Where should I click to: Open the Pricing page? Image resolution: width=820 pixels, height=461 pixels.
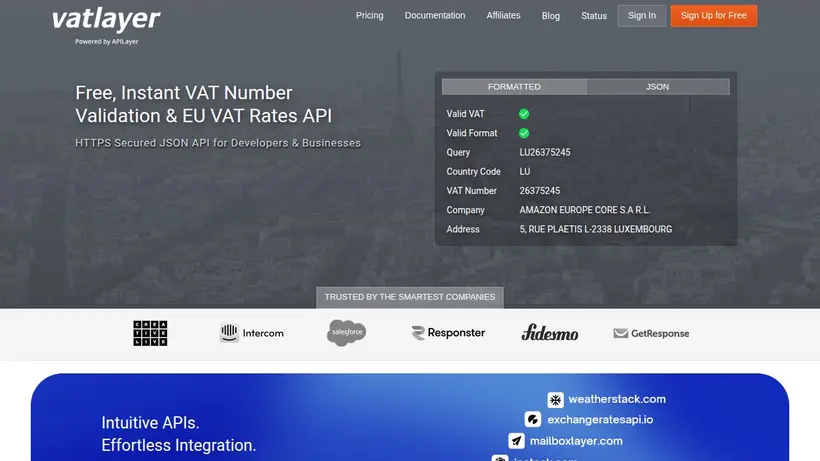tap(369, 16)
